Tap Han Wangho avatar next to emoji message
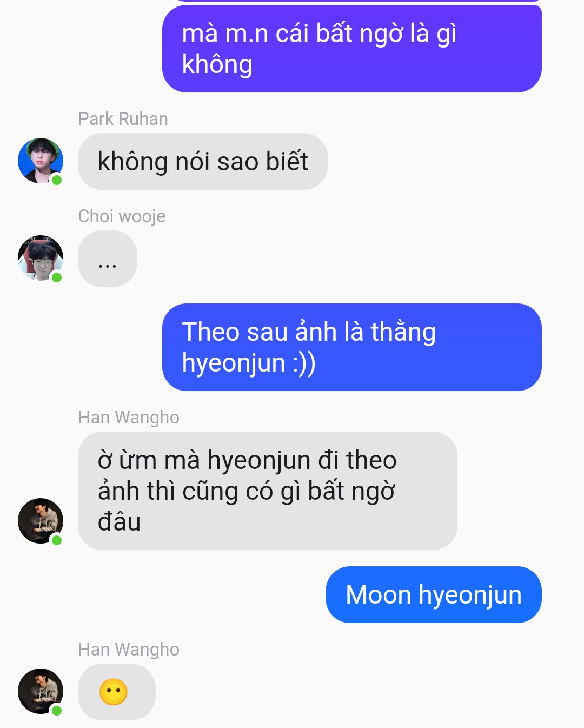 [41, 691]
